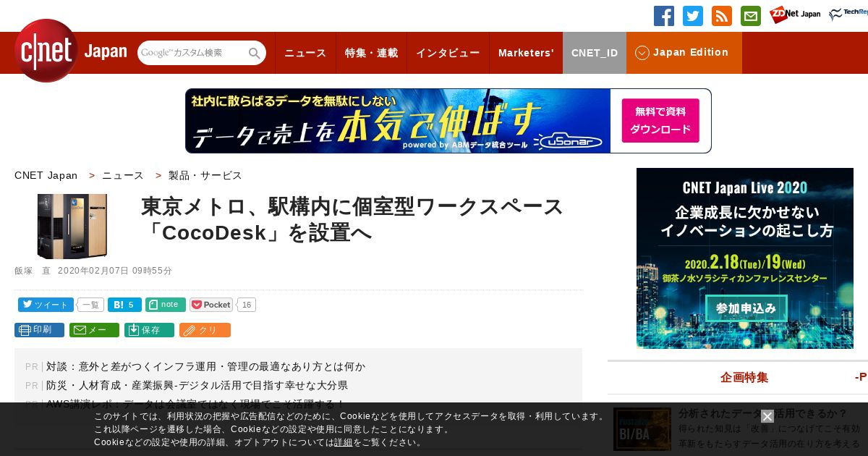Open the BI/BA feature thumbnail

click(642, 429)
